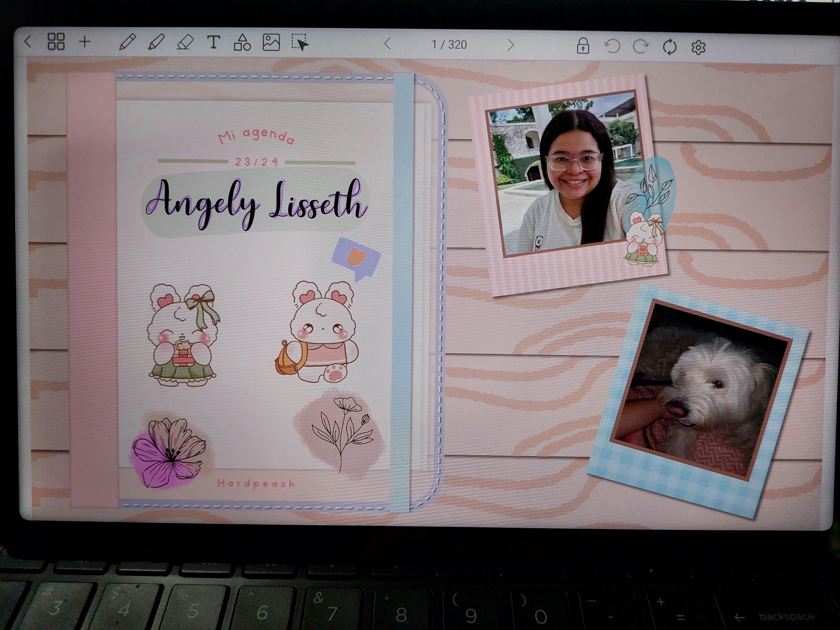Open the page grid overview
840x630 pixels.
coord(56,41)
